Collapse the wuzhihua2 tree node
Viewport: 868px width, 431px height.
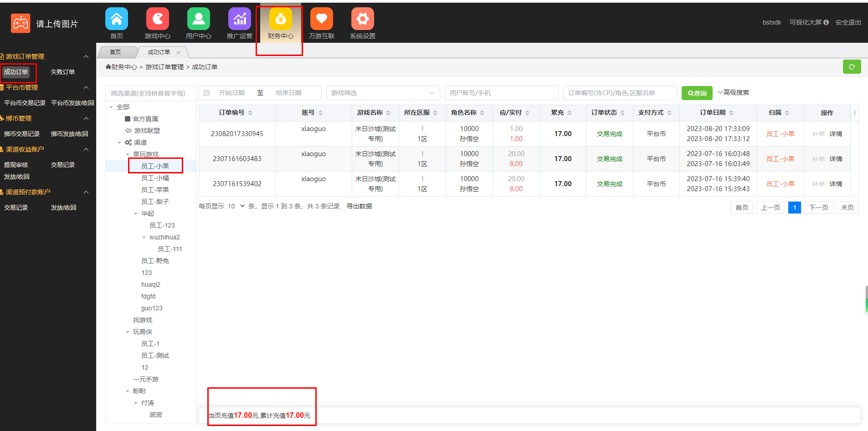tap(144, 238)
